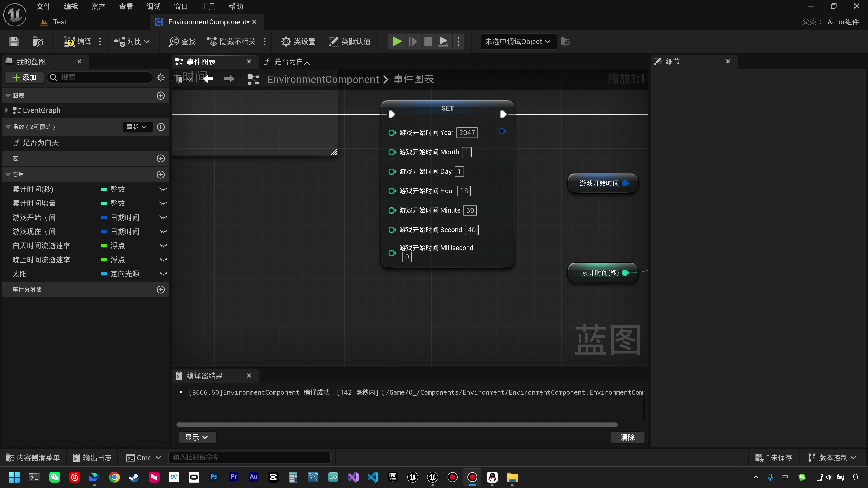
Task: Open the 查找 find tool
Action: pyautogui.click(x=182, y=41)
